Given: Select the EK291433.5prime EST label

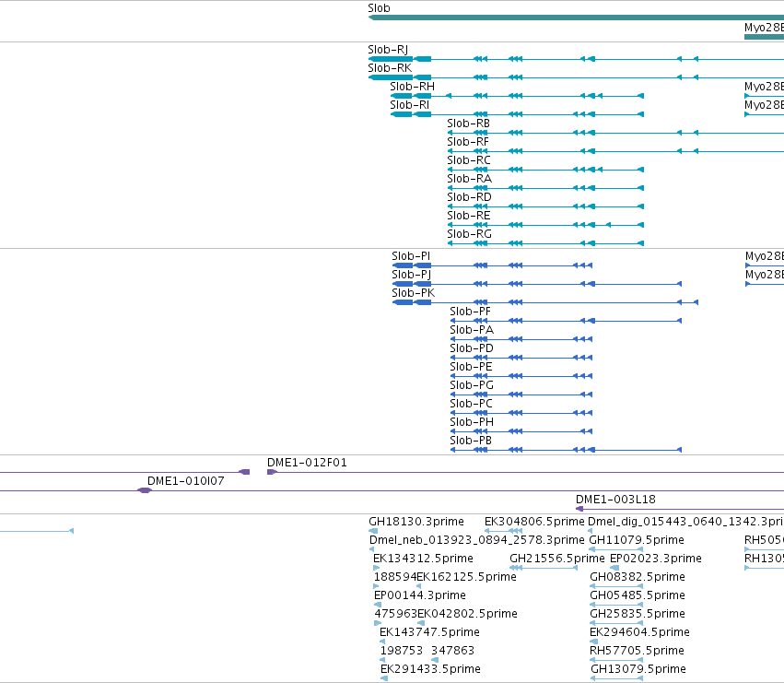Looking at the screenshot, I should coord(430,669).
